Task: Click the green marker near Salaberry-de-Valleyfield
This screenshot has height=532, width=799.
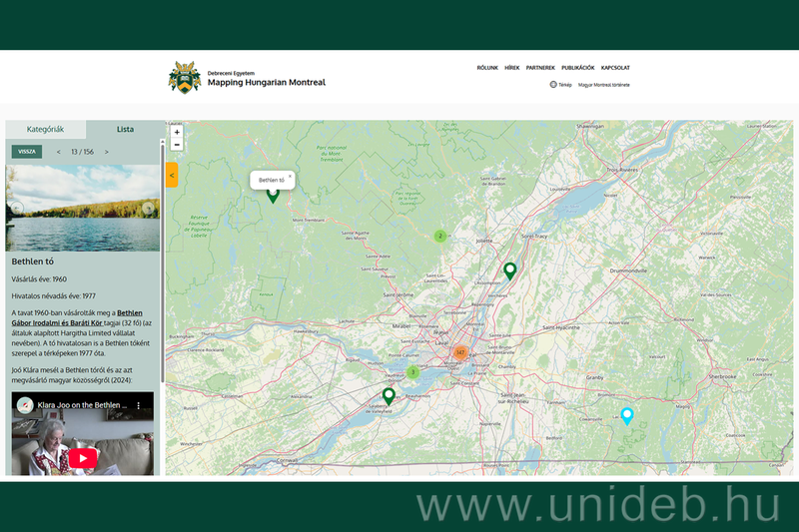Action: click(389, 395)
